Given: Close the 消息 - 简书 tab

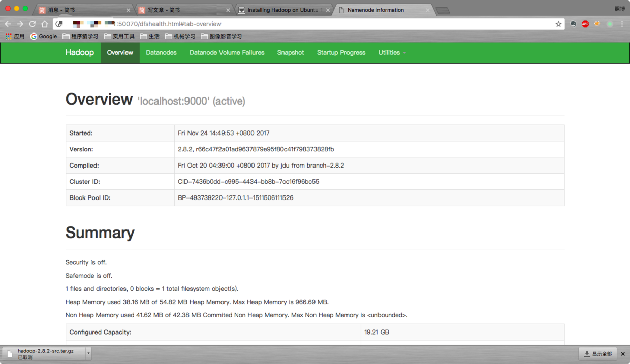Looking at the screenshot, I should (128, 10).
